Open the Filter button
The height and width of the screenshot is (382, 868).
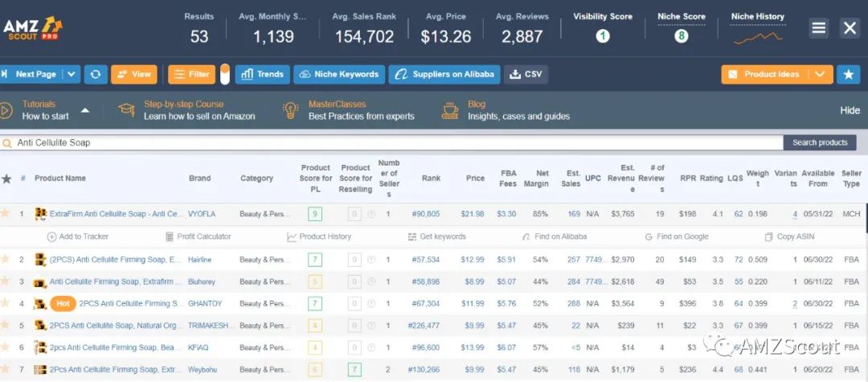(191, 74)
